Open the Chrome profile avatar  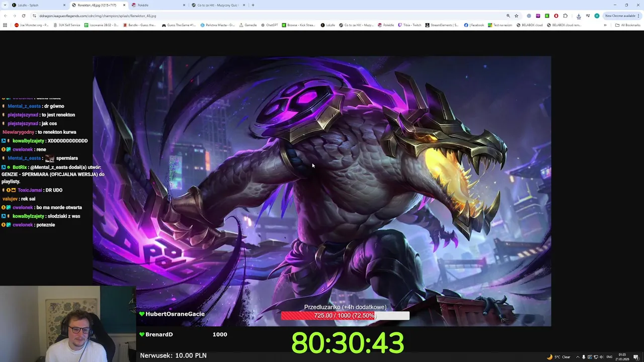pyautogui.click(x=597, y=16)
